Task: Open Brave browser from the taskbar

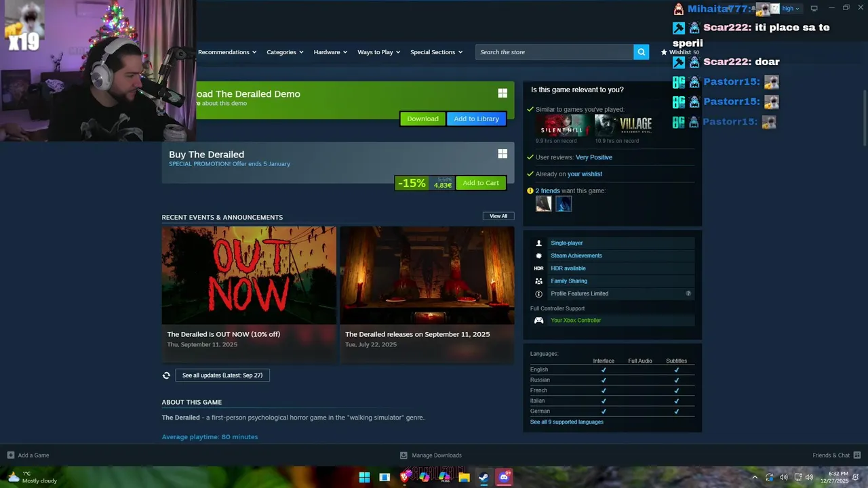Action: [405, 477]
